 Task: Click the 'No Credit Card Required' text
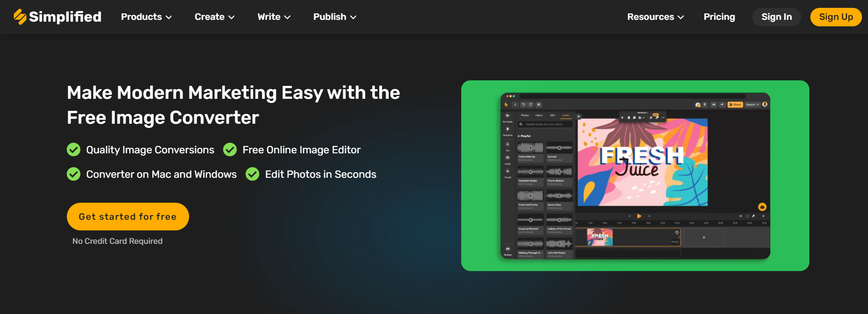coord(118,241)
